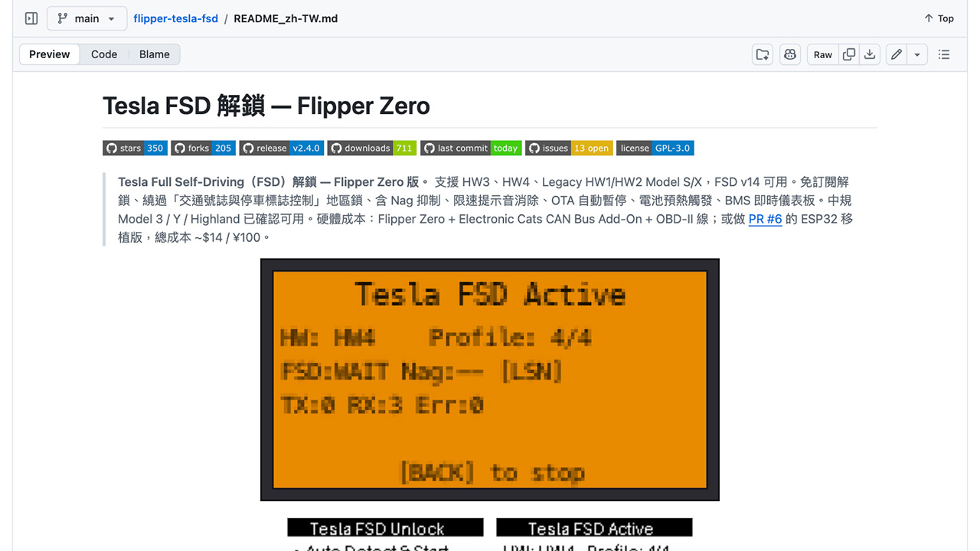Switch to the Blame tab
This screenshot has height=551, width=980.
tap(154, 54)
